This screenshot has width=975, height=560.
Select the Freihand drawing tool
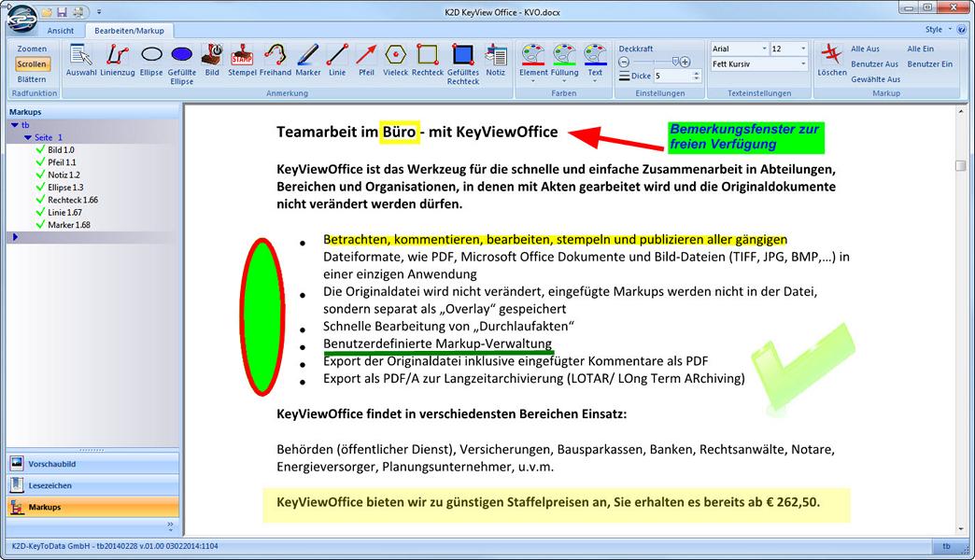(x=275, y=61)
